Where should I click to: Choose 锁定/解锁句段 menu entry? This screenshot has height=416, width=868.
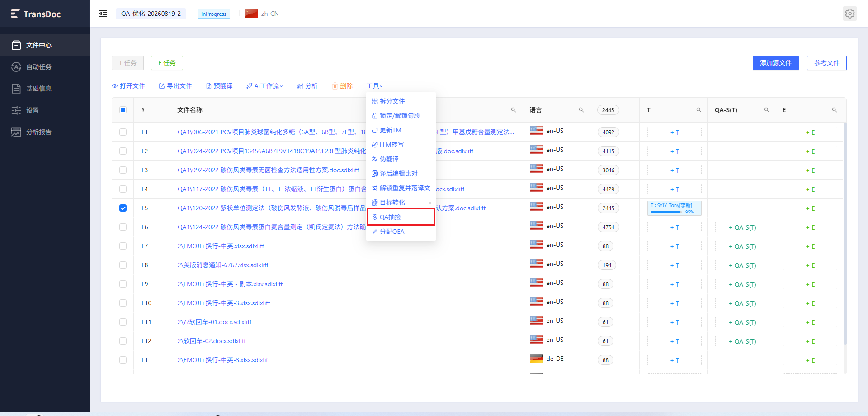point(401,116)
